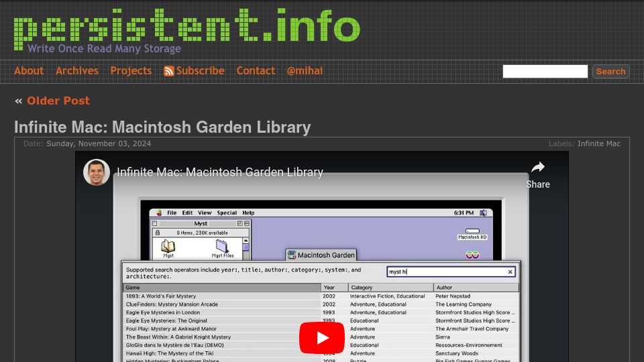Click the post title heading
Image resolution: width=644 pixels, height=362 pixels.
pos(162,127)
